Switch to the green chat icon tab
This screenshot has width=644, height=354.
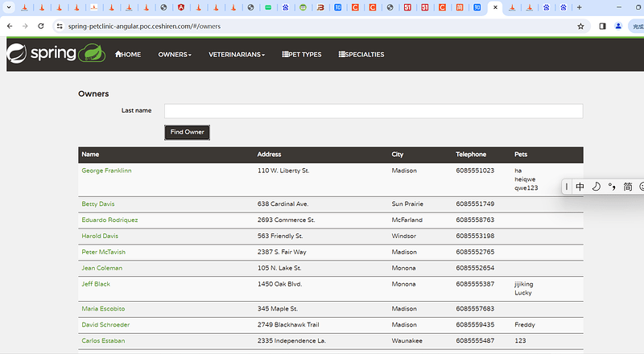click(268, 7)
